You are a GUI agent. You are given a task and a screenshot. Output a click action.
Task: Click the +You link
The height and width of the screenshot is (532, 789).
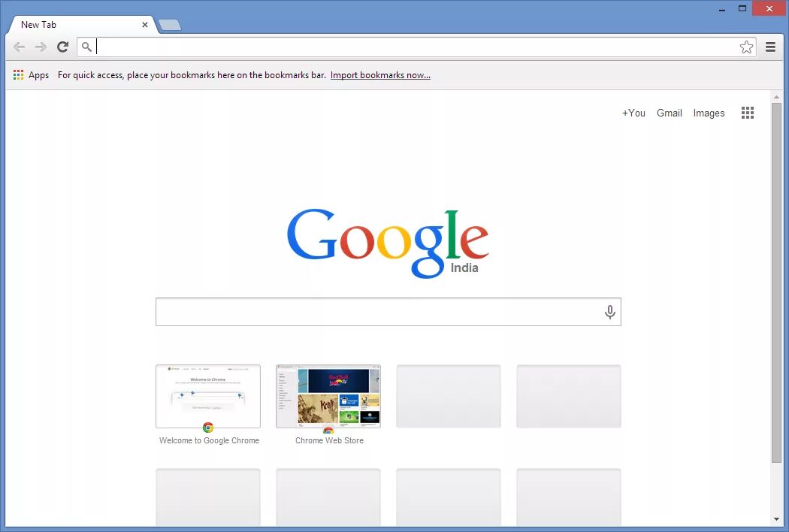point(633,113)
